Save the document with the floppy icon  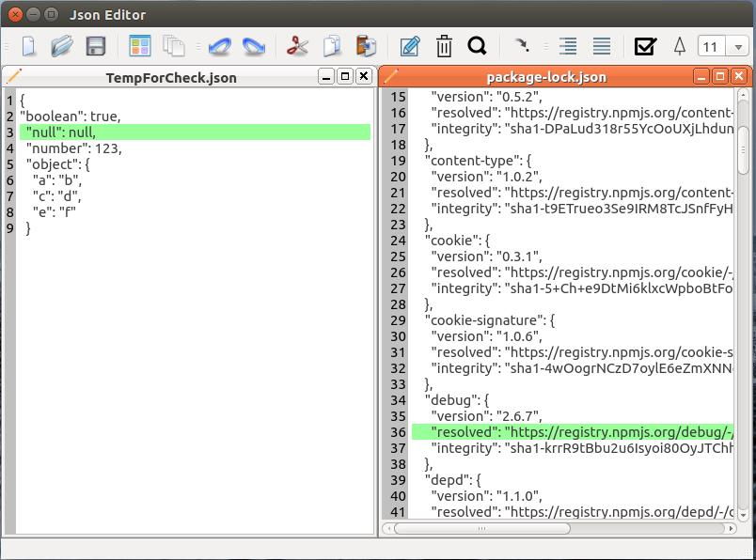click(96, 47)
